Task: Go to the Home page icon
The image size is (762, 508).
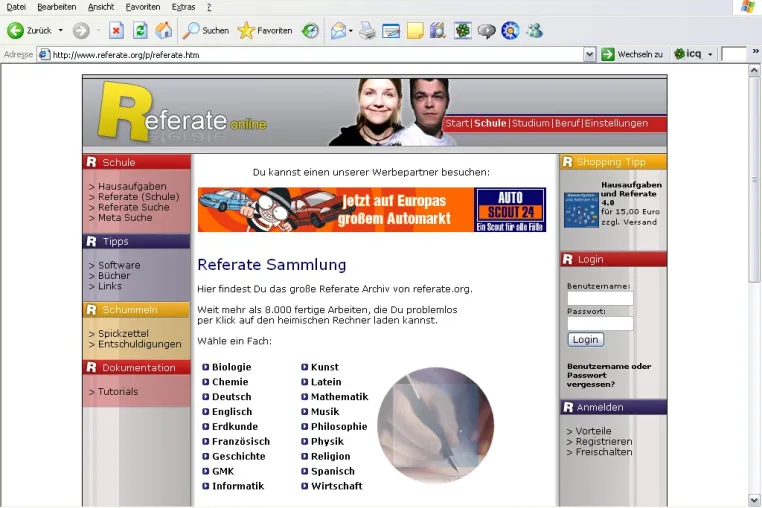Action: (164, 31)
